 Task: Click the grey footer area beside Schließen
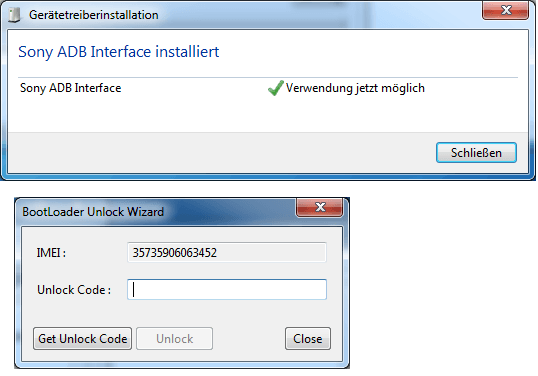point(220,153)
